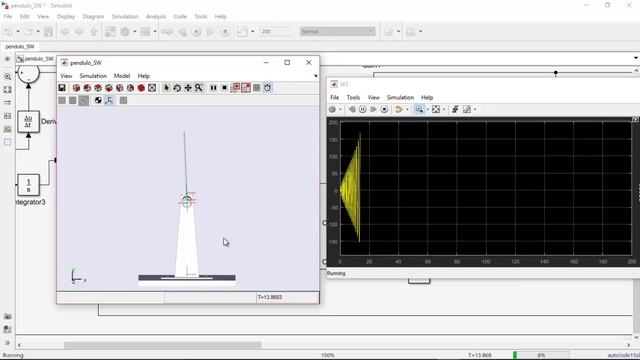Click the gray square icon next to stopwatch
The height and width of the screenshot is (360, 640).
pos(257,88)
